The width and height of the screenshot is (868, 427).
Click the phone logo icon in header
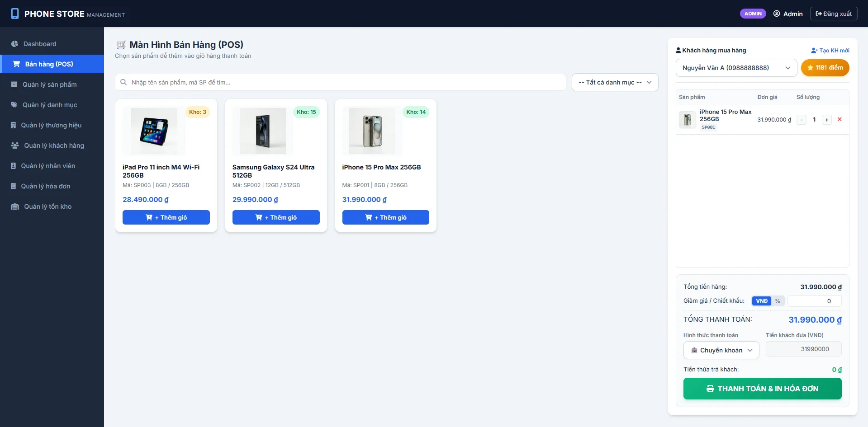click(x=15, y=14)
